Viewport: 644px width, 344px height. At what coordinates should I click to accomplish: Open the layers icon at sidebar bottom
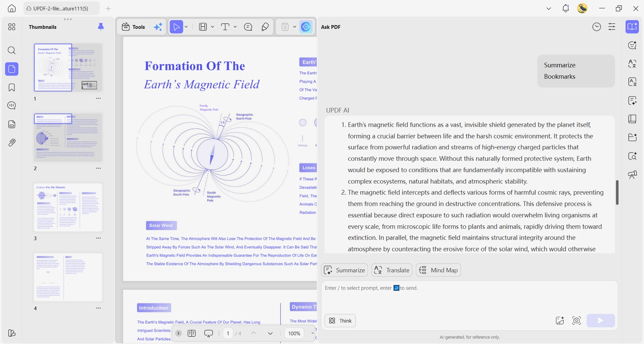click(12, 333)
